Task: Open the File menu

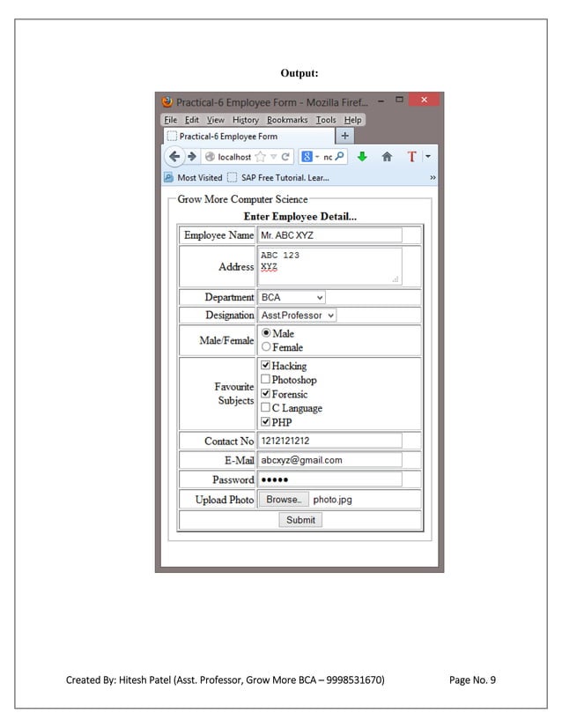Action: pyautogui.click(x=170, y=120)
